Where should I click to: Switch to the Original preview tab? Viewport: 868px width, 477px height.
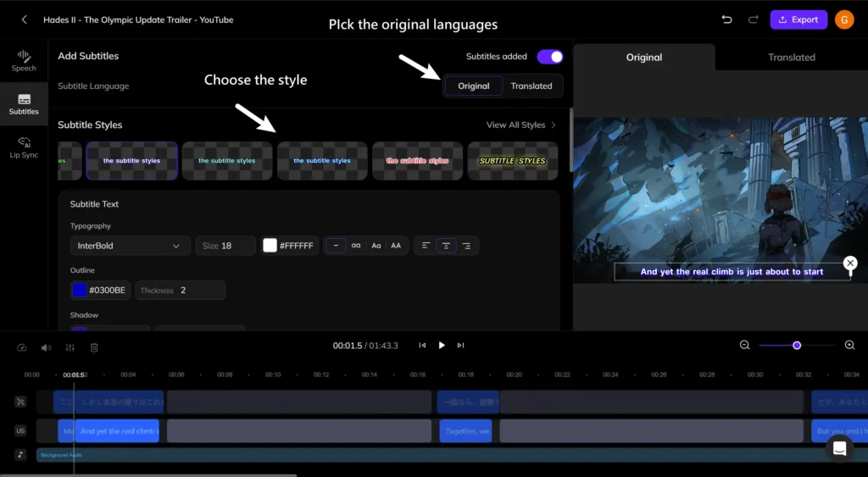[644, 57]
